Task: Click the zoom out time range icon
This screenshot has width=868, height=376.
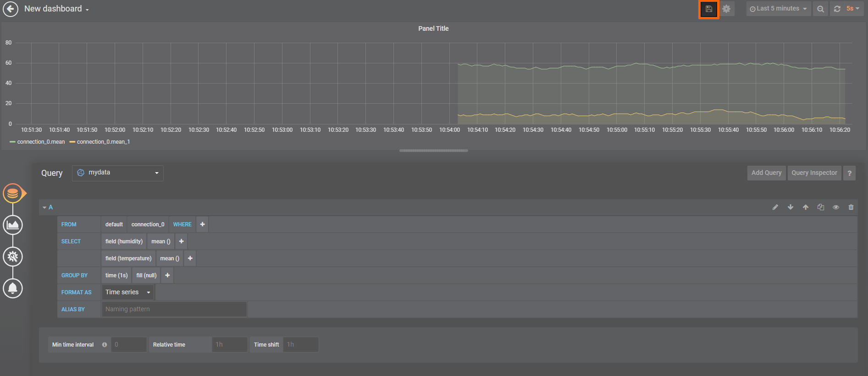Action: tap(820, 9)
